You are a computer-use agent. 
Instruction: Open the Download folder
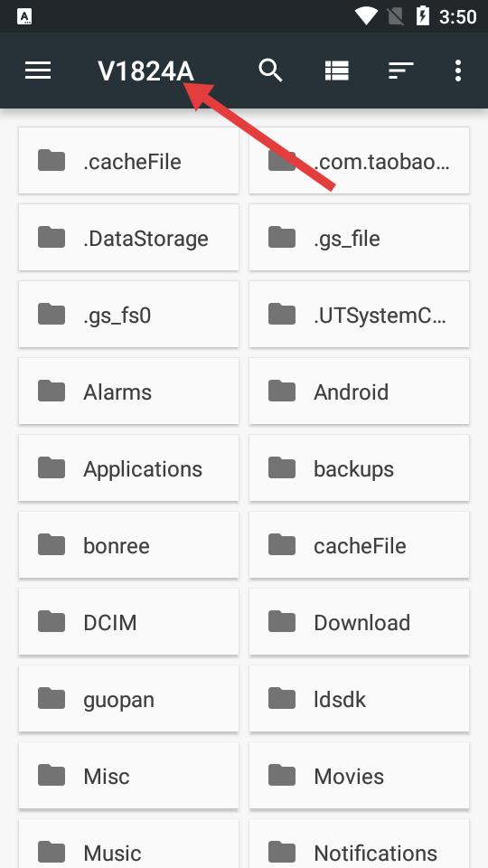tap(359, 622)
